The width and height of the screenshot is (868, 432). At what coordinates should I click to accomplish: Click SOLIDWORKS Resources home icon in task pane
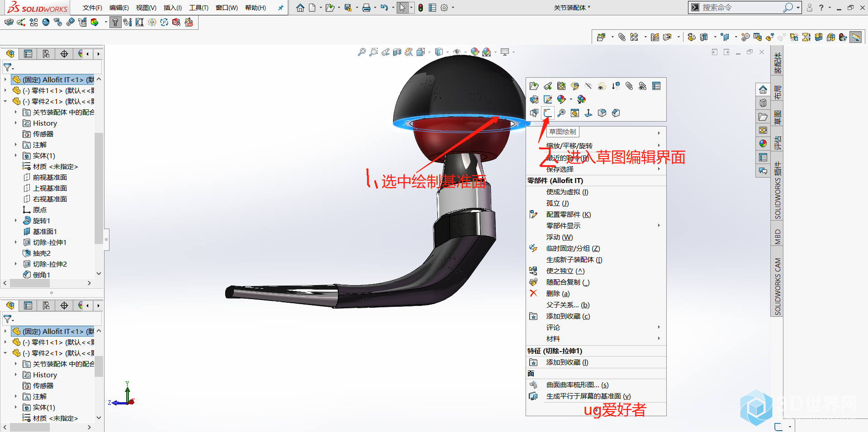click(x=763, y=89)
